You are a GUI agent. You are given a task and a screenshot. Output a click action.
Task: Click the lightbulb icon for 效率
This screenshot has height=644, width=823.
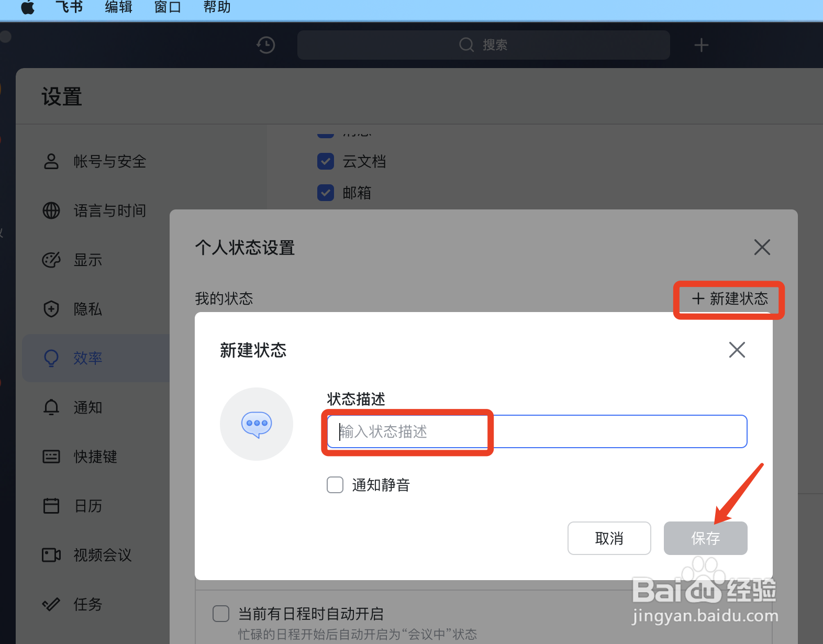point(51,358)
